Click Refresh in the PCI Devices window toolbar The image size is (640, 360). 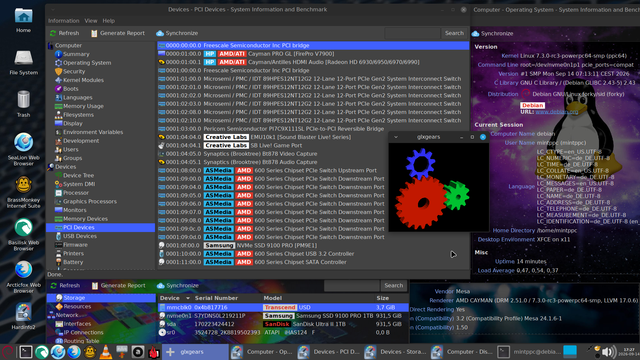(64, 33)
